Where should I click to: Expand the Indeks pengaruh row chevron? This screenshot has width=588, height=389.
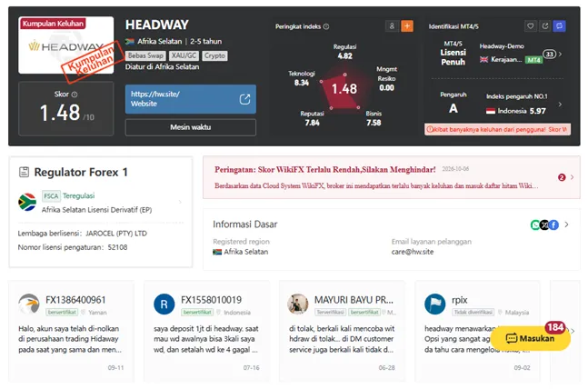coord(560,105)
